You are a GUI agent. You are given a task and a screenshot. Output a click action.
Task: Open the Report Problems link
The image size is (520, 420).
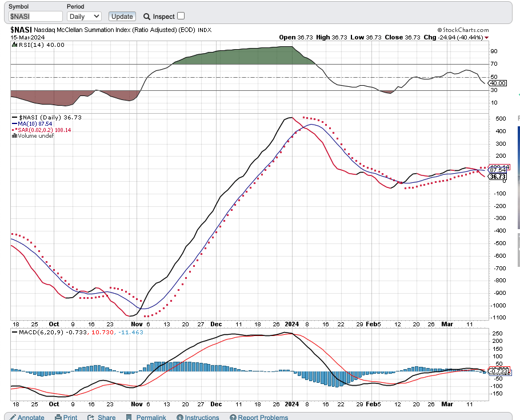[263, 417]
